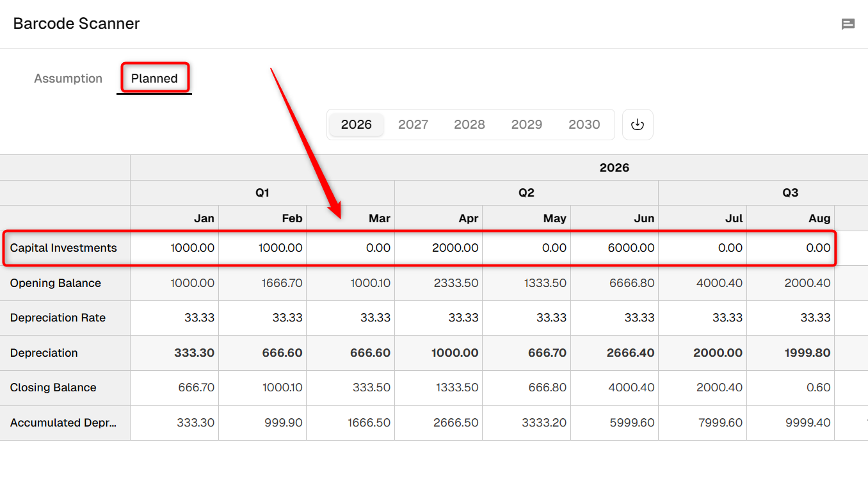Switch to year 2030

click(x=584, y=124)
